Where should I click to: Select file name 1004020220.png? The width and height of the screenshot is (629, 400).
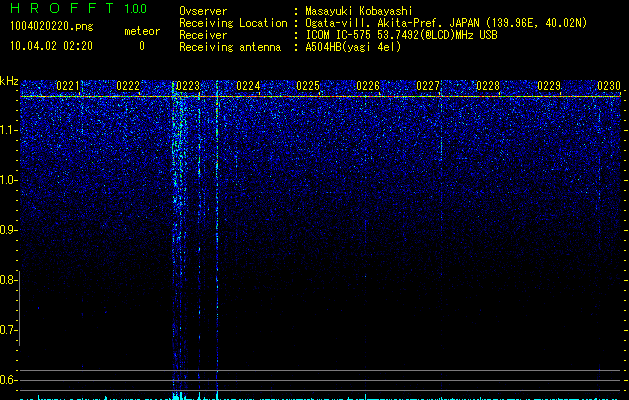click(52, 27)
